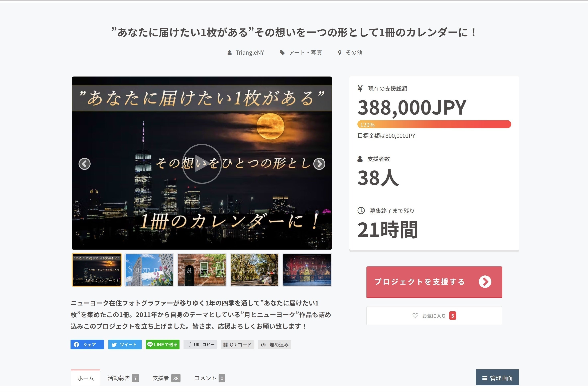Open the コメント tab
Screen dimensions: 588x392
[209, 378]
